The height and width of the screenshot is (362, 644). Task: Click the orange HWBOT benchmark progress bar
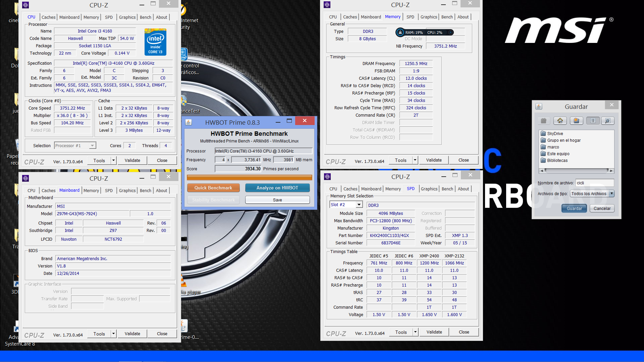(249, 177)
